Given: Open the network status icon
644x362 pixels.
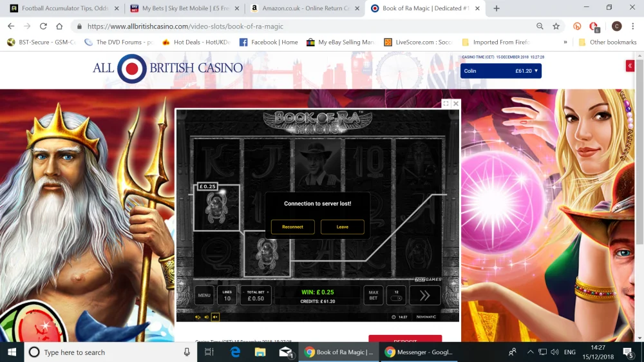Looking at the screenshot, I should [x=542, y=352].
